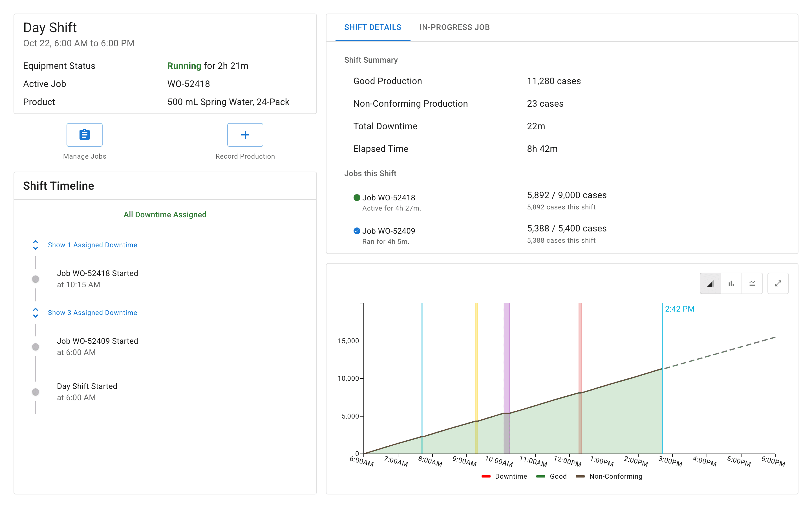Click the Record Production plus icon
The height and width of the screenshot is (508, 812).
tap(245, 135)
